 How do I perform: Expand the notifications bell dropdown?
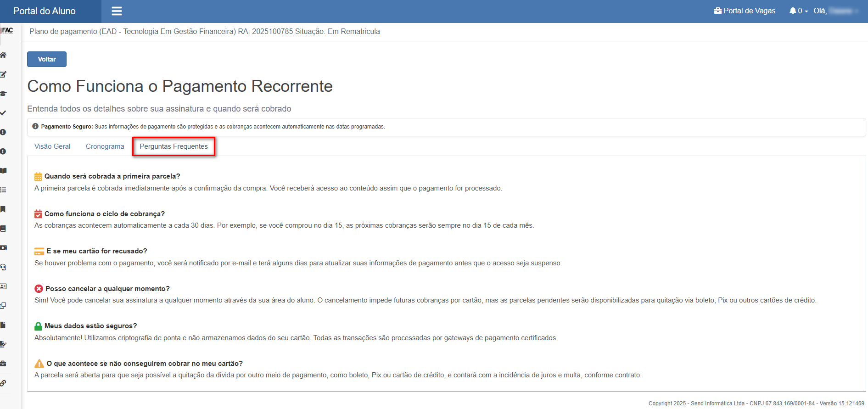pos(798,11)
